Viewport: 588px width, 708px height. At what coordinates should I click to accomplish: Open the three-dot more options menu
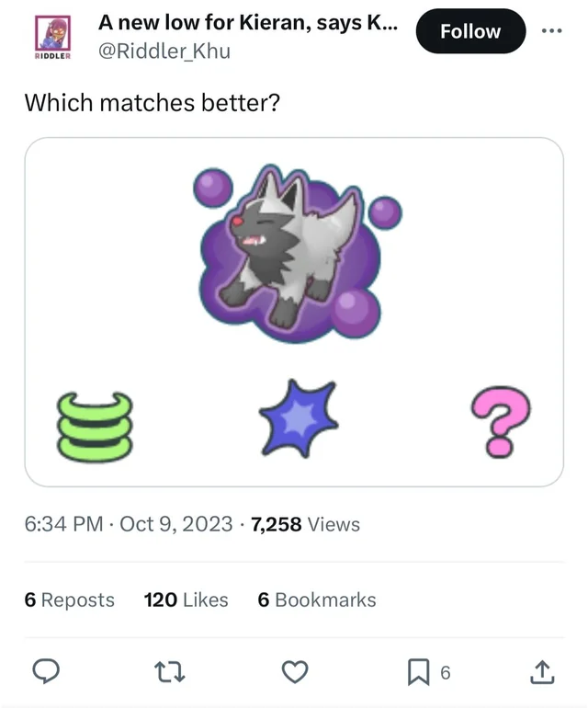pyautogui.click(x=551, y=30)
